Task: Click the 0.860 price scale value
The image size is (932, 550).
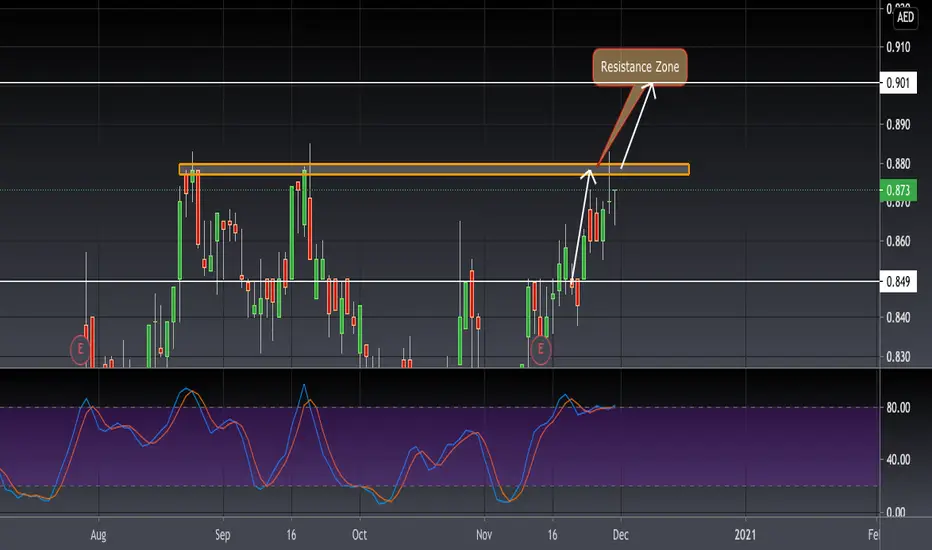Action: coord(898,241)
